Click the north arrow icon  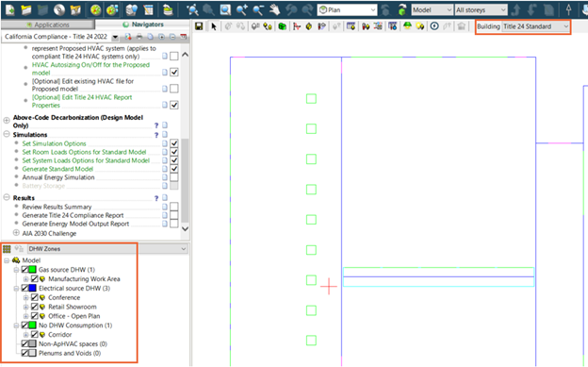point(569,9)
